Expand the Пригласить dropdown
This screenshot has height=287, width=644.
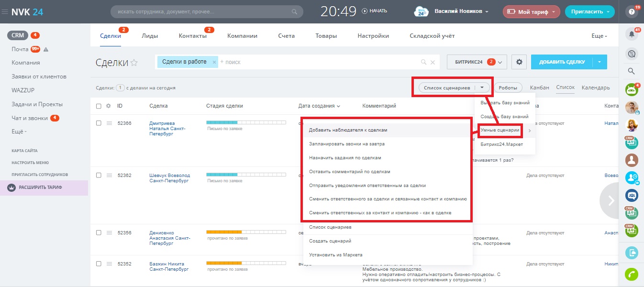click(589, 11)
